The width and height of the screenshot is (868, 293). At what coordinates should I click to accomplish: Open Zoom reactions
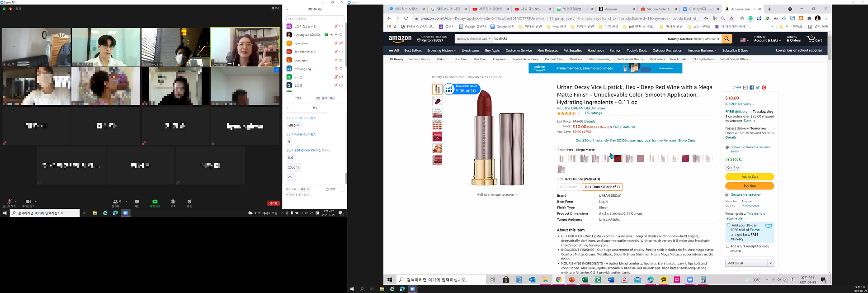tap(189, 202)
